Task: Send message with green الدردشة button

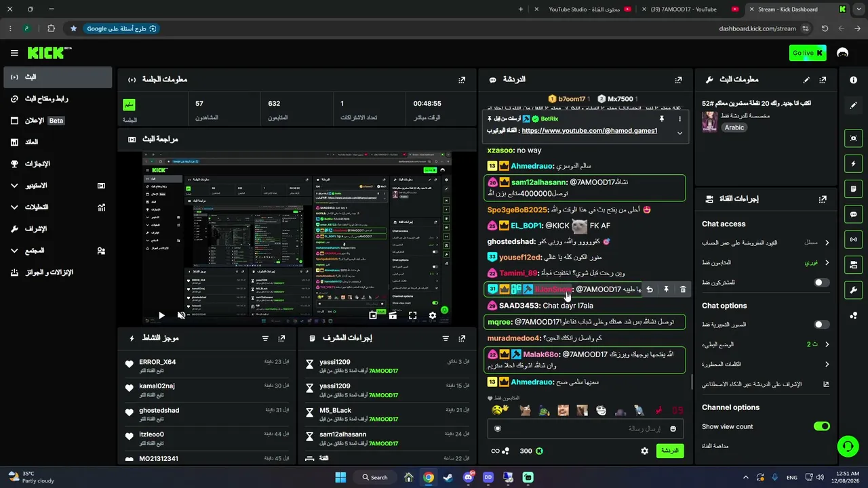Action: point(670,451)
